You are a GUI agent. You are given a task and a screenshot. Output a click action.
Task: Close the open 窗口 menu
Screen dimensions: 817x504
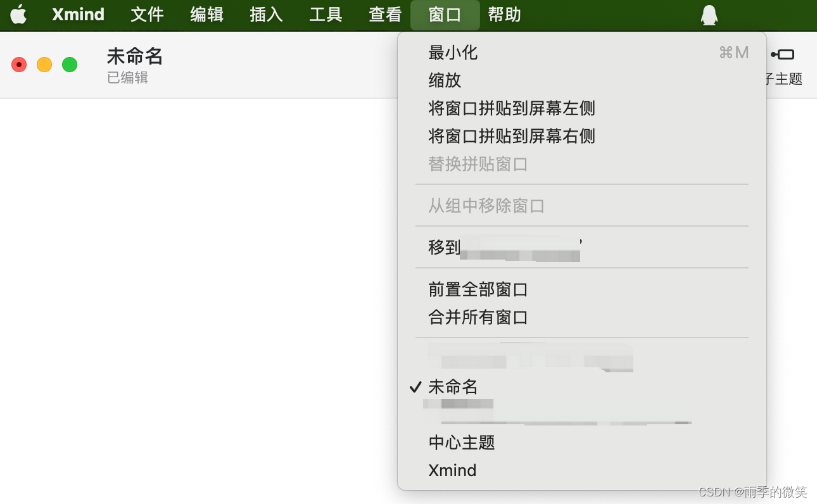[445, 15]
